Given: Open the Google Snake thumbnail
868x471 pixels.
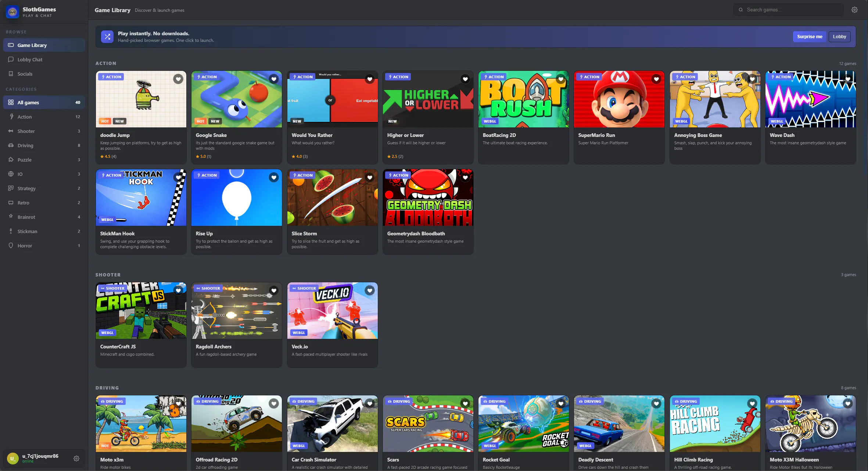Looking at the screenshot, I should [237, 99].
